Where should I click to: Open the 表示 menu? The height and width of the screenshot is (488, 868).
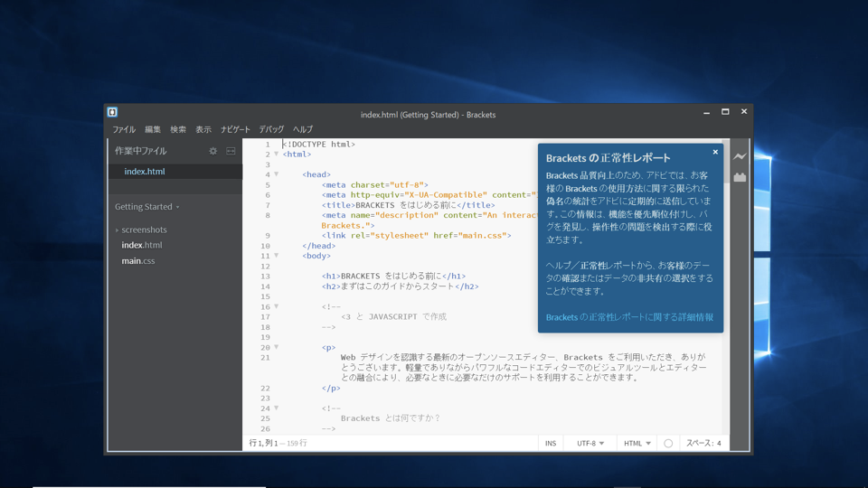coord(203,129)
